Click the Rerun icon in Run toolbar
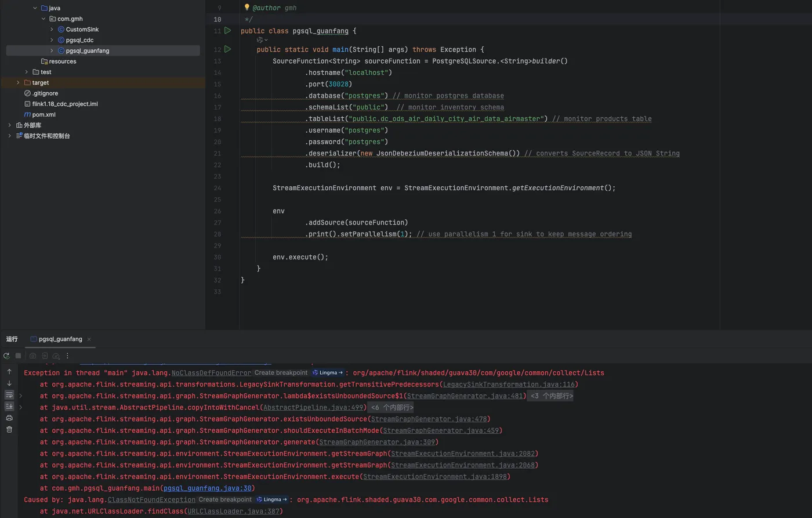Screen dimensions: 812x518 pyautogui.click(x=6, y=356)
